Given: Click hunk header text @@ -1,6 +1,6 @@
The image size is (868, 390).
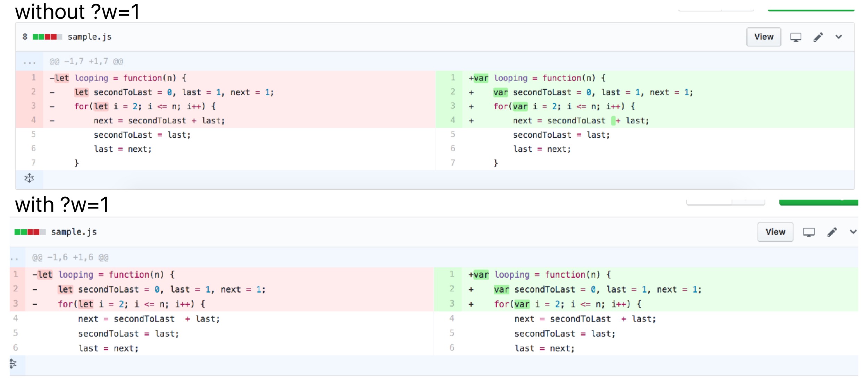Looking at the screenshot, I should coord(70,257).
